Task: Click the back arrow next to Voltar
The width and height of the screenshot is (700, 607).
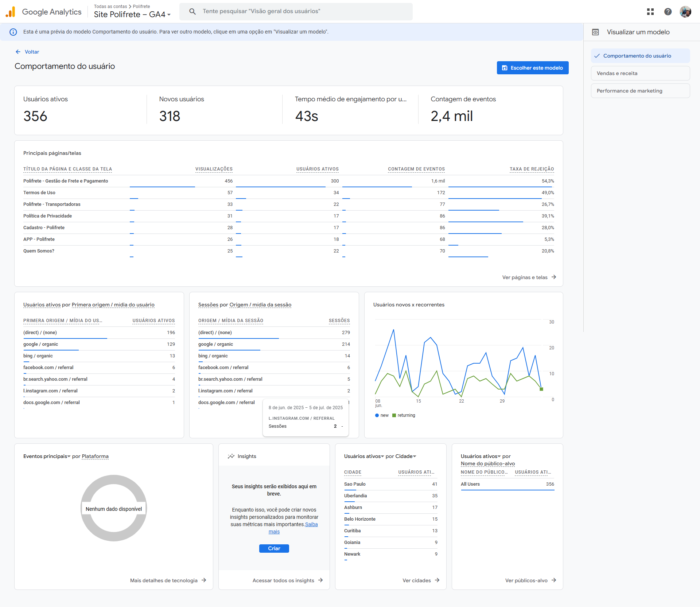Action: click(x=18, y=52)
